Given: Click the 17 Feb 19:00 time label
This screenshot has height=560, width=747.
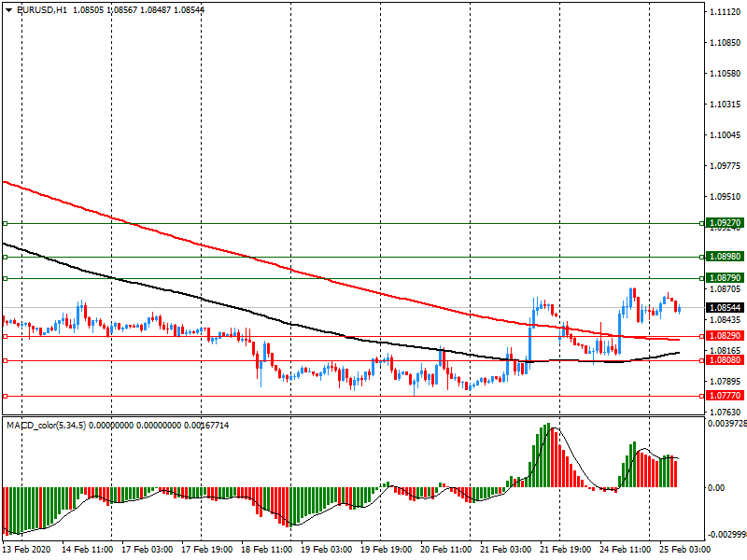Looking at the screenshot, I should [206, 550].
